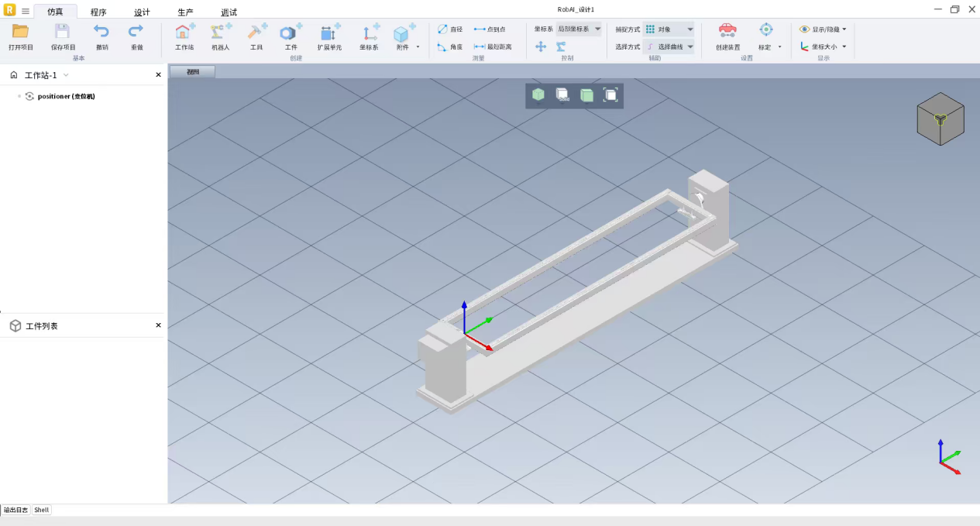The height and width of the screenshot is (526, 980).
Task: Open the Shell panel button
Action: point(42,510)
